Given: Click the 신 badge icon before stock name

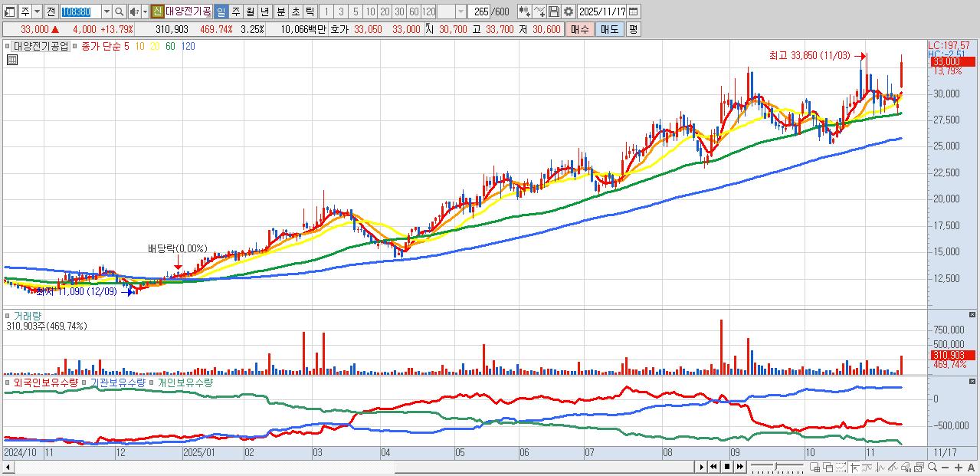Looking at the screenshot, I should tap(156, 11).
